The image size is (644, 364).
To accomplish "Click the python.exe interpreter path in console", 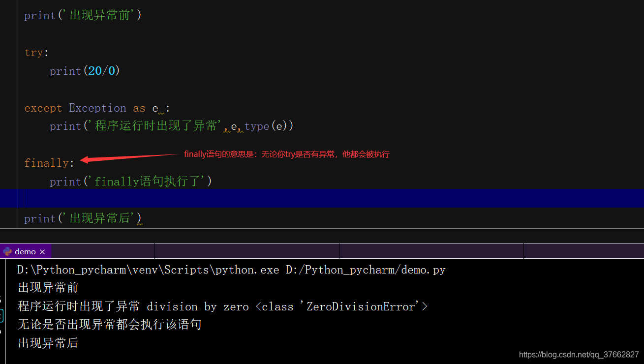I will [148, 270].
